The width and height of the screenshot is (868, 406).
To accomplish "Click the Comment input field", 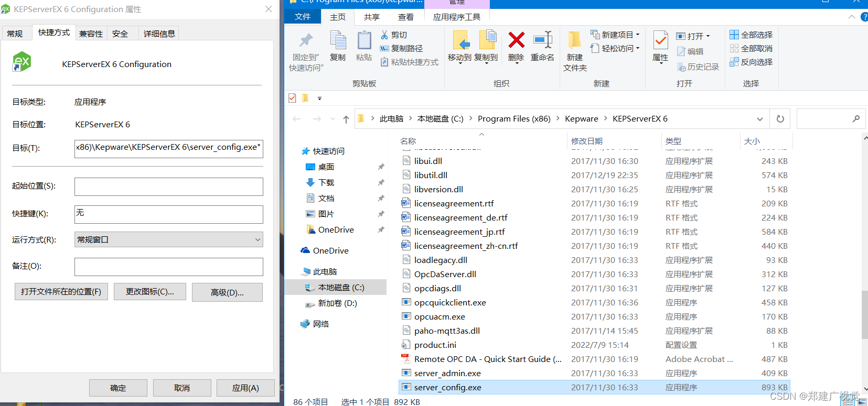I will [x=169, y=267].
